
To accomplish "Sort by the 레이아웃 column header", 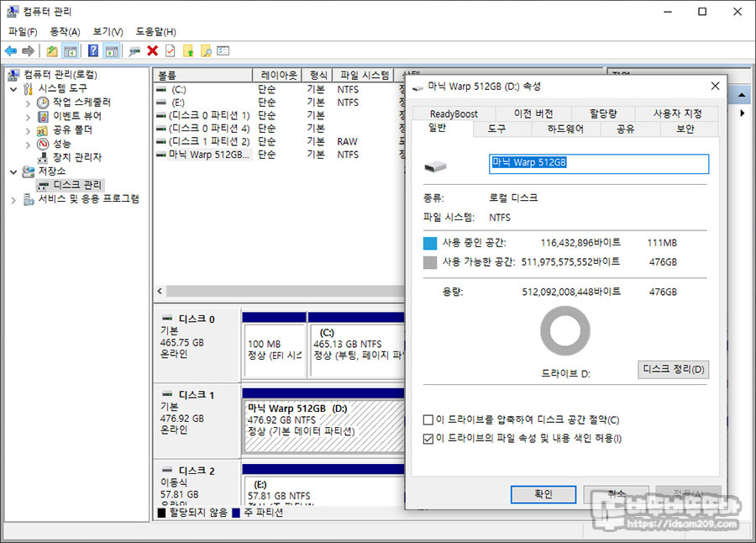I will 277,76.
